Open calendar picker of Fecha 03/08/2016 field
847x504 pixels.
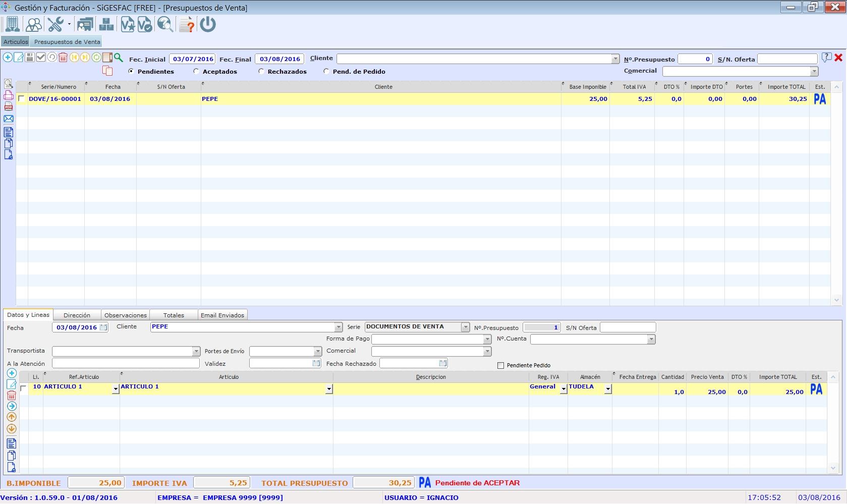coord(103,327)
